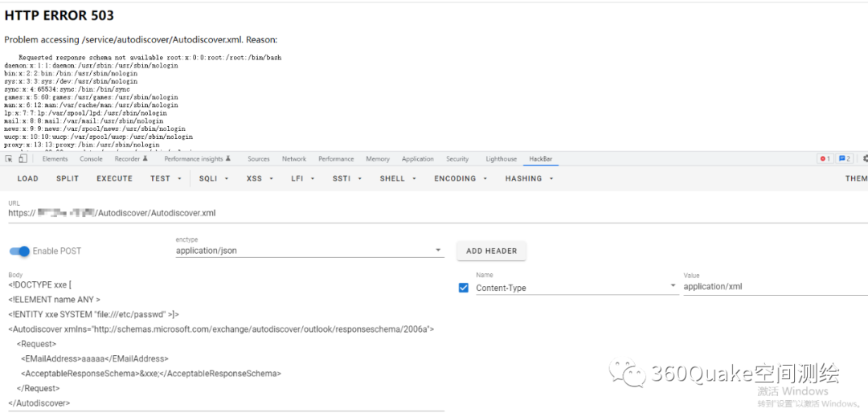868x413 pixels.
Task: Click the EXECUTE button
Action: pyautogui.click(x=115, y=178)
